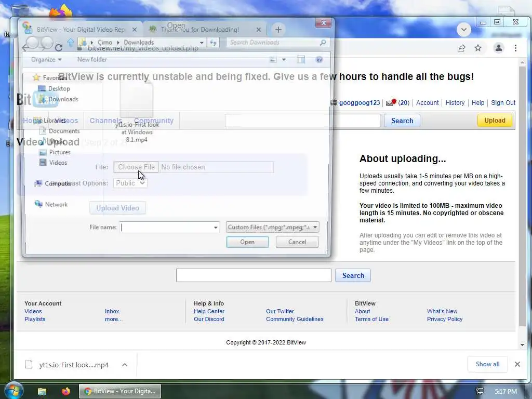
Task: Select the yt1s.io-First look mp4 file
Action: click(137, 112)
